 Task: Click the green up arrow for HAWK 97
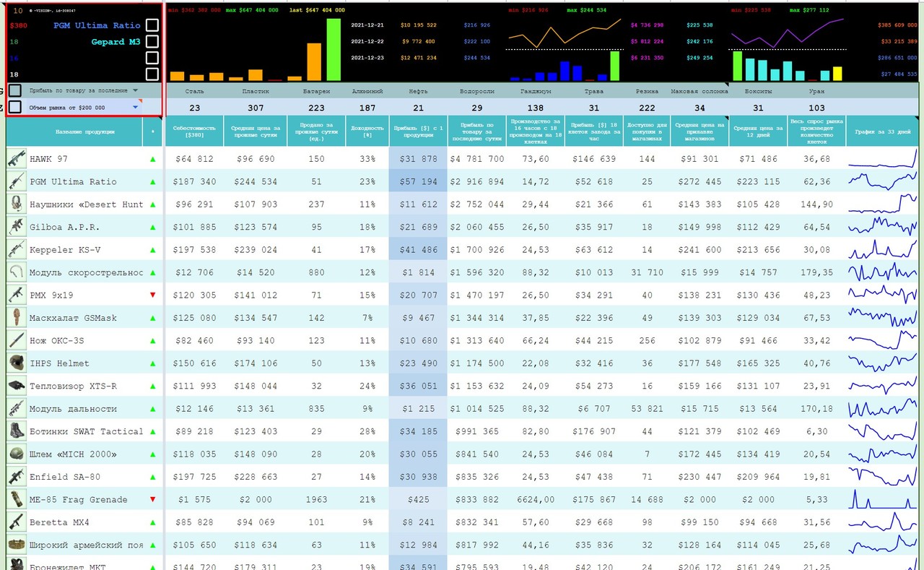pyautogui.click(x=152, y=159)
